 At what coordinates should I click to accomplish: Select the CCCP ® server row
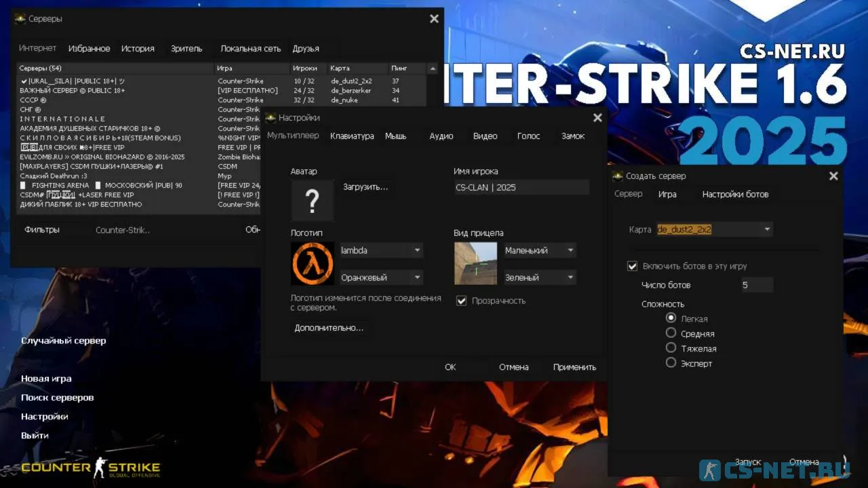(222, 100)
